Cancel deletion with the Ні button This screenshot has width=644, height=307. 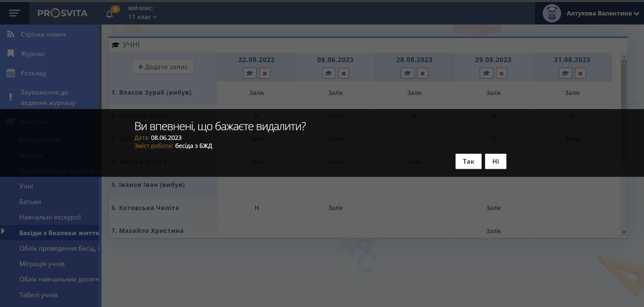495,161
